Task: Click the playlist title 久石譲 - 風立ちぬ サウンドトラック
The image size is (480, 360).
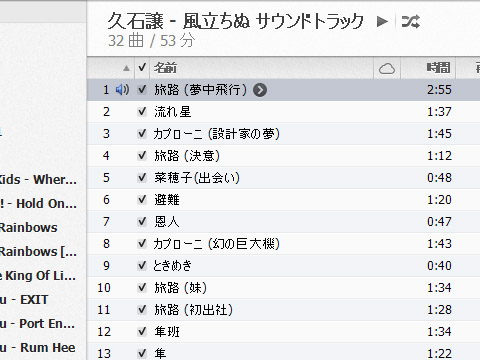Action: (x=235, y=21)
